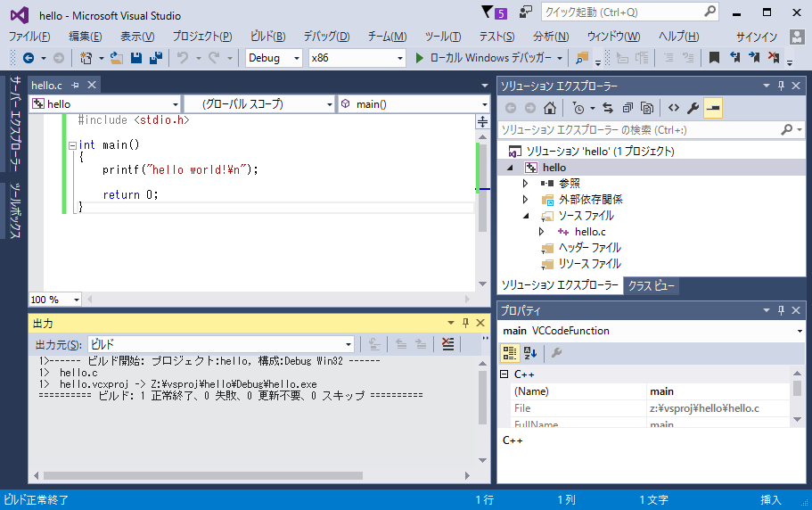This screenshot has width=812, height=510.
Task: Click the サインイン link
Action: pyautogui.click(x=757, y=37)
